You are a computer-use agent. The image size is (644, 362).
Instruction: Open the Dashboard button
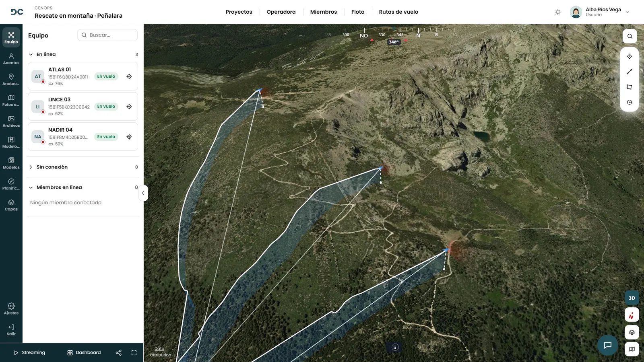(x=84, y=353)
